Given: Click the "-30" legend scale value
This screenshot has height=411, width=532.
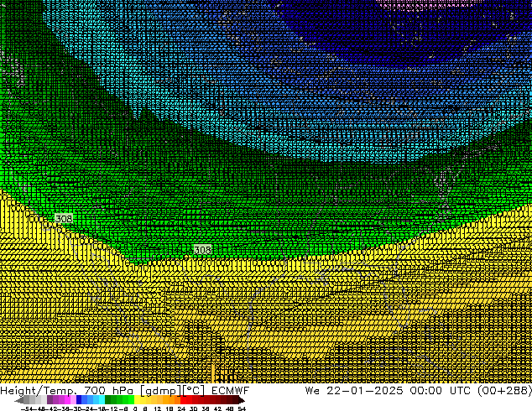Looking at the screenshot, I should 77,408.
